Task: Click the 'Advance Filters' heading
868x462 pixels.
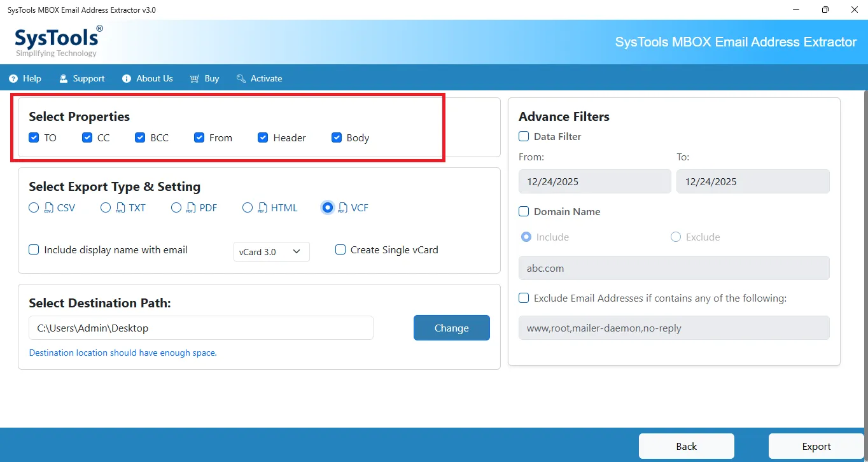Action: coord(564,116)
